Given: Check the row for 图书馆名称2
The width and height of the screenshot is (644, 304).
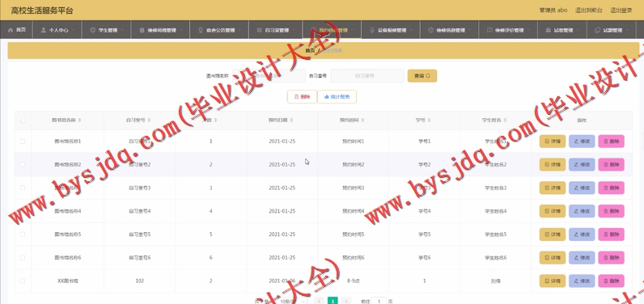Looking at the screenshot, I should [23, 164].
